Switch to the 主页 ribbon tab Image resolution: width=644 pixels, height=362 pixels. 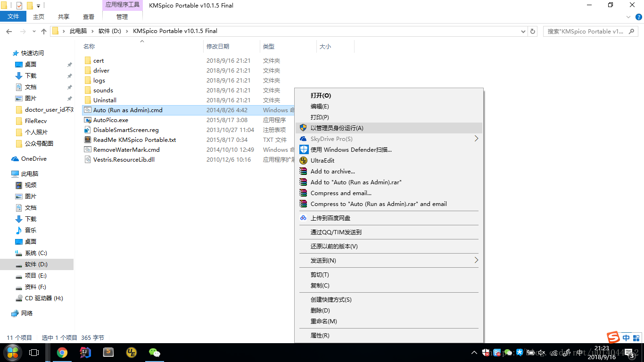point(39,16)
